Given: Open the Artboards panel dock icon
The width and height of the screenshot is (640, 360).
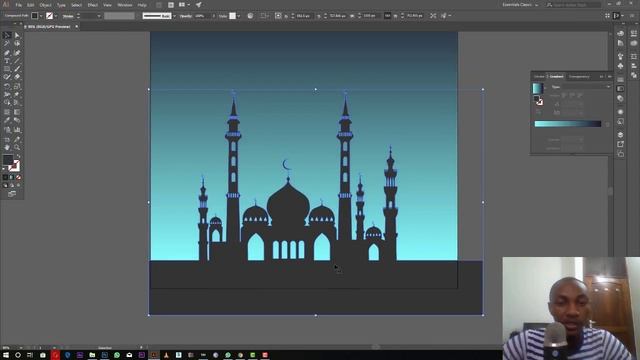Looking at the screenshot, I should tap(621, 154).
